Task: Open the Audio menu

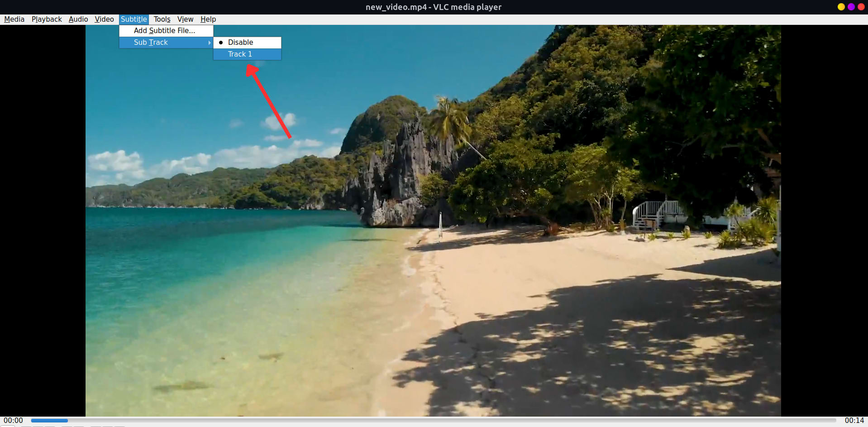Action: [x=78, y=19]
